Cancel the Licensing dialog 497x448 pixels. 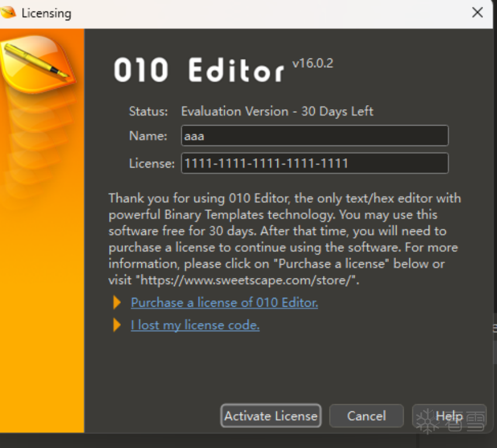366,415
